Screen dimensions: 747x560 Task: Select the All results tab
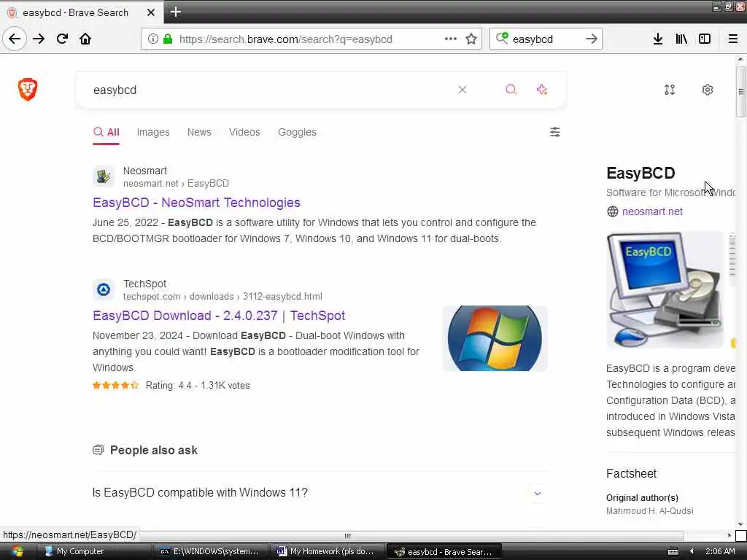pyautogui.click(x=107, y=132)
